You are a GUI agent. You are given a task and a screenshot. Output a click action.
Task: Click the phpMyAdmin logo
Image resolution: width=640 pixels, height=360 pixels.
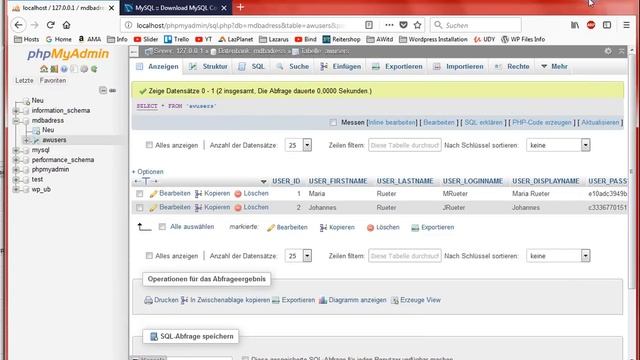[x=68, y=54]
